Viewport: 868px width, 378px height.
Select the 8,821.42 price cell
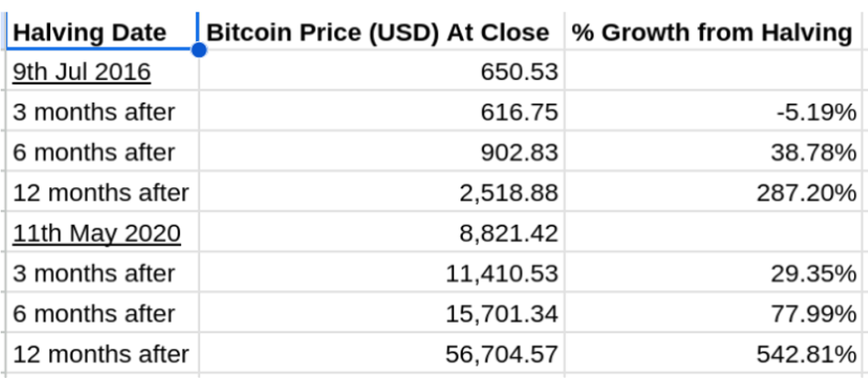[x=508, y=233]
